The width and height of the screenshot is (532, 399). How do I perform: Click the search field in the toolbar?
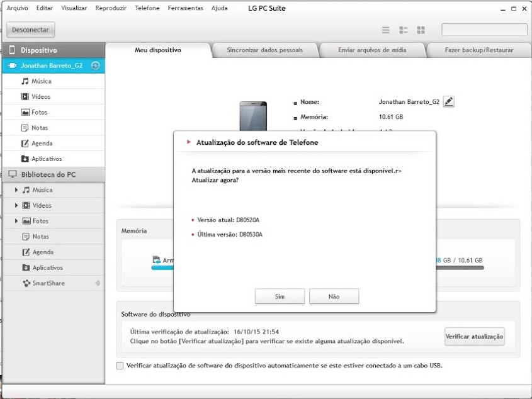[x=484, y=30]
